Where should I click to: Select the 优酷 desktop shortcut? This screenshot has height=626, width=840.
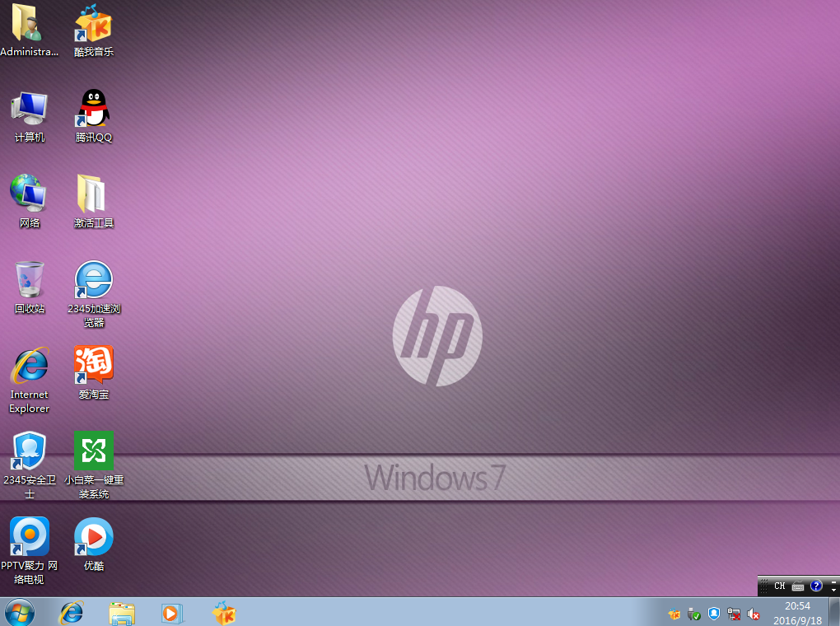94,544
